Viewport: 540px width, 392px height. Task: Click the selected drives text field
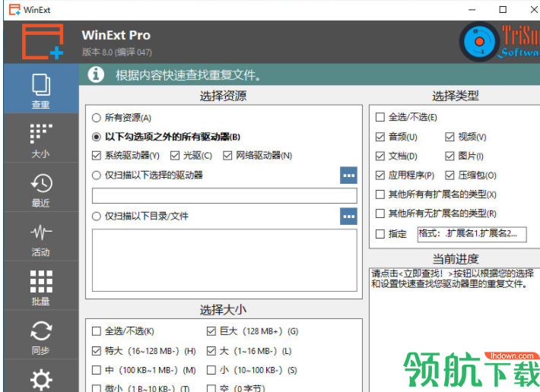tap(224, 196)
